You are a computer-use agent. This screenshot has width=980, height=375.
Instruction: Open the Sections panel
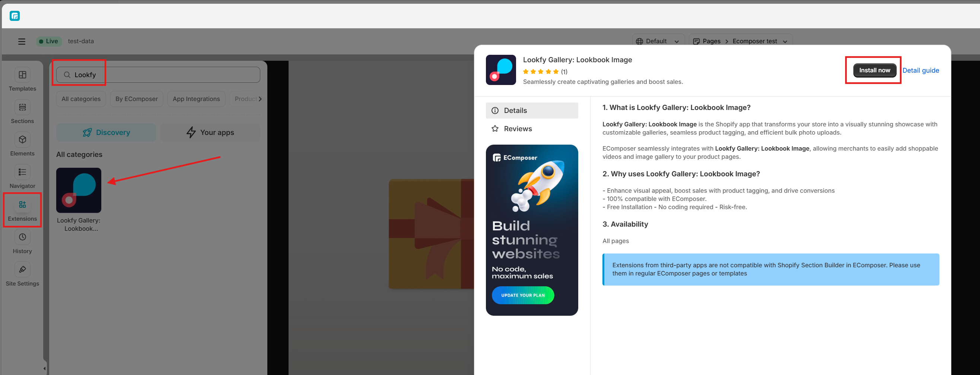pyautogui.click(x=22, y=112)
